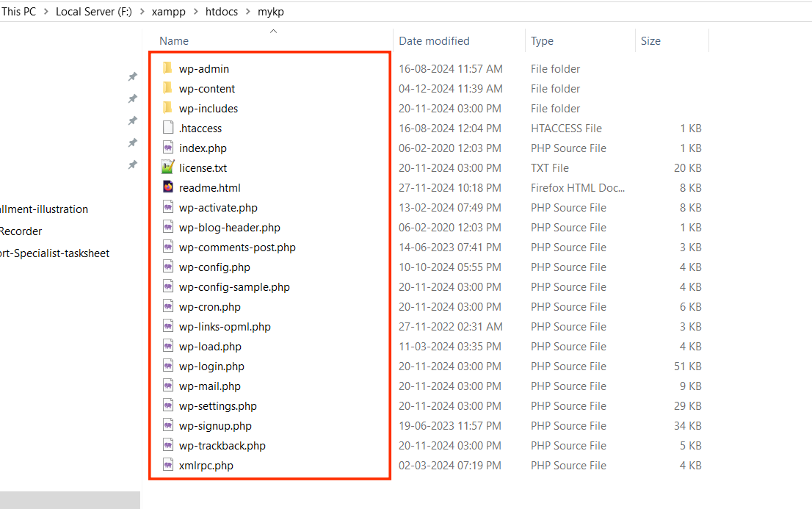Open the ort-Specialist-tasksheet sidebar item

(x=54, y=253)
